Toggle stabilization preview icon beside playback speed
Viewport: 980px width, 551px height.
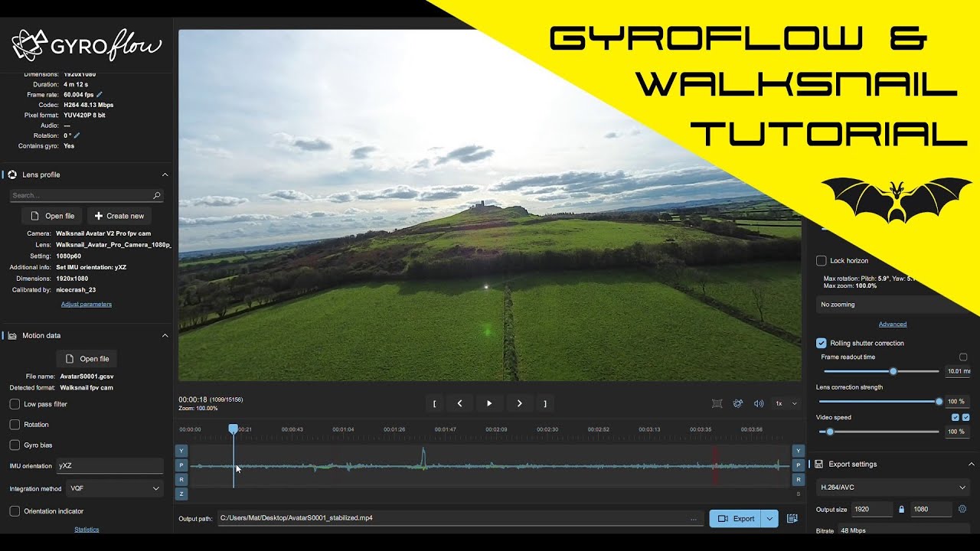click(x=717, y=403)
